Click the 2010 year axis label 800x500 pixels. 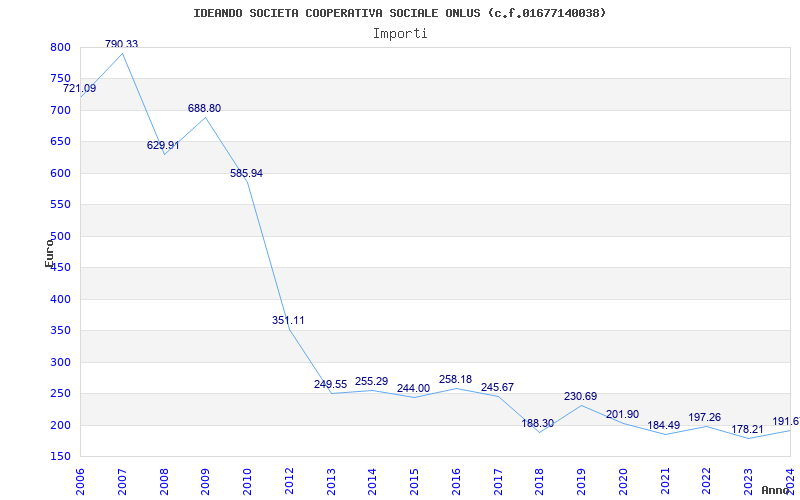click(247, 482)
